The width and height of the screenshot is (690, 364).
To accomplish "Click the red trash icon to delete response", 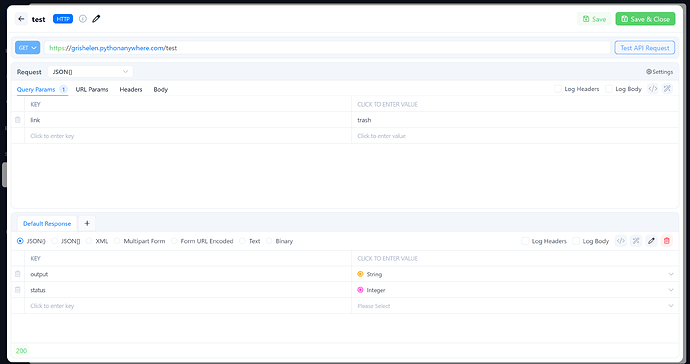I will pyautogui.click(x=667, y=241).
